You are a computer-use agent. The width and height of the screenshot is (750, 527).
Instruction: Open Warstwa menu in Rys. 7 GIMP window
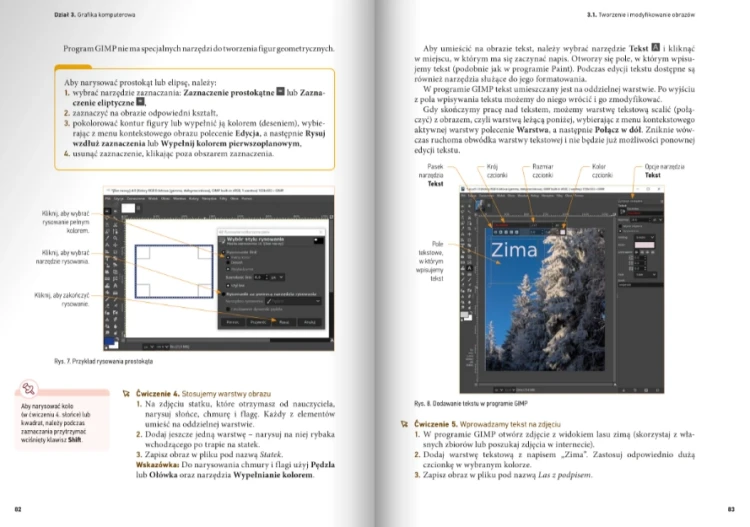[x=180, y=198]
